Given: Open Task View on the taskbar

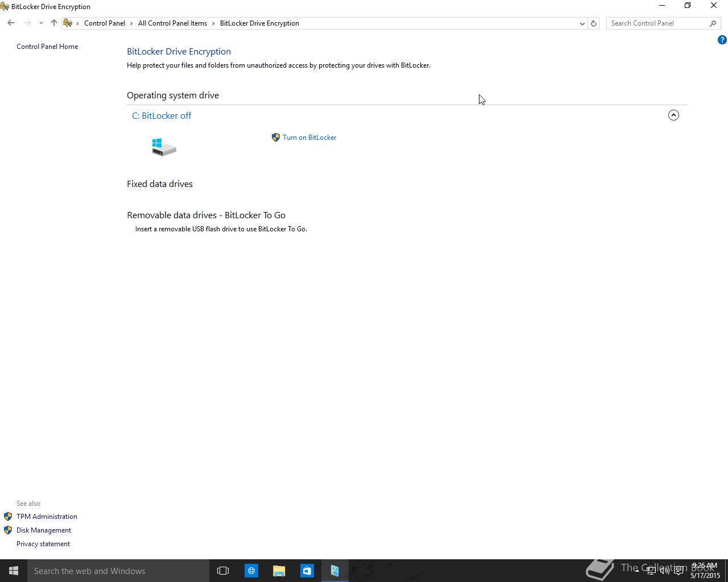Looking at the screenshot, I should tap(223, 571).
